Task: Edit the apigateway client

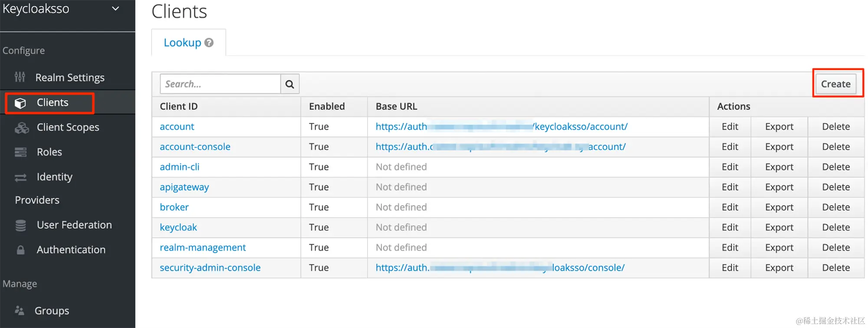Action: point(730,187)
